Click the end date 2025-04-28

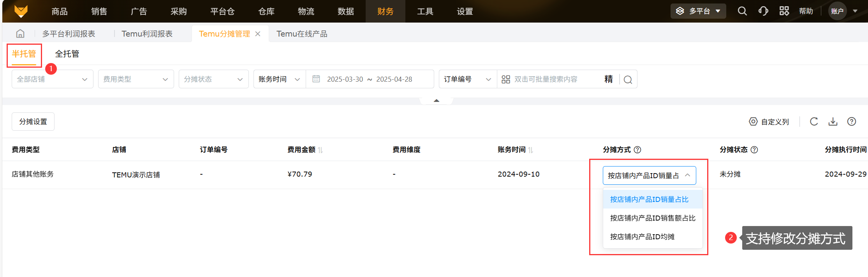click(394, 79)
